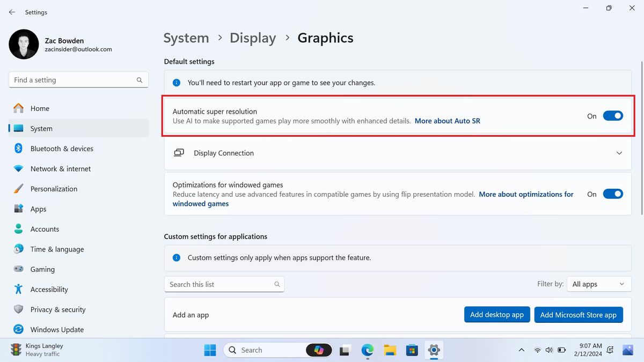Turn off Optimizations for windowed games
Viewport: 644px width, 362px height.
[x=613, y=194]
